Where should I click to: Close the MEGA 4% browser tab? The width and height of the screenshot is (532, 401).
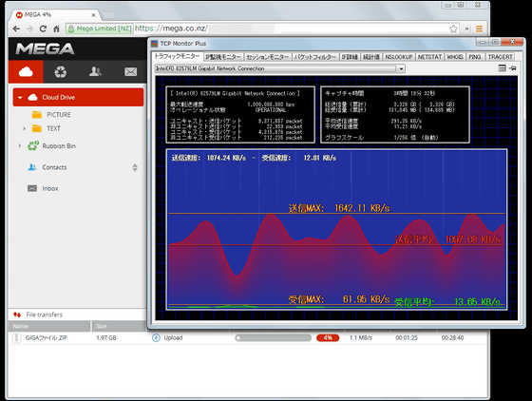[x=93, y=15]
